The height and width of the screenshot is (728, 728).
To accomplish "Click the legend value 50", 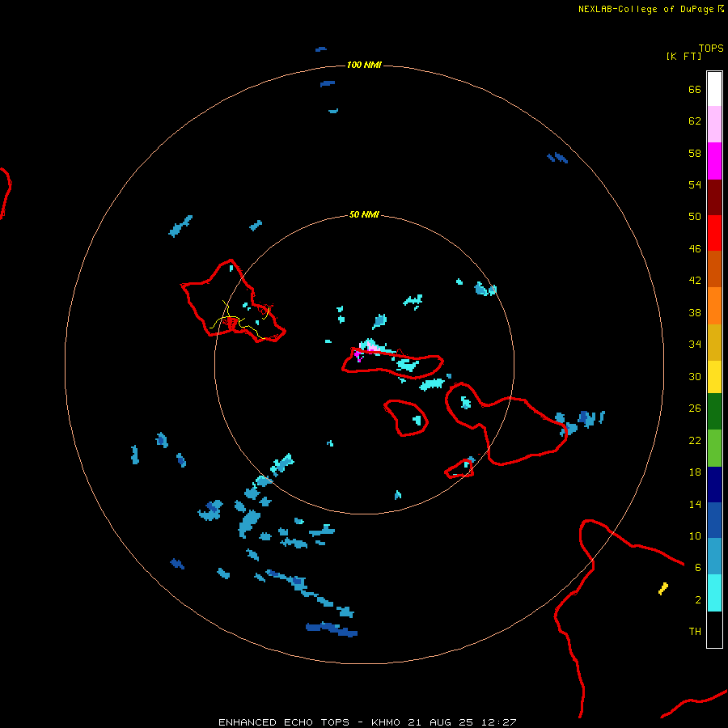I will (x=695, y=216).
